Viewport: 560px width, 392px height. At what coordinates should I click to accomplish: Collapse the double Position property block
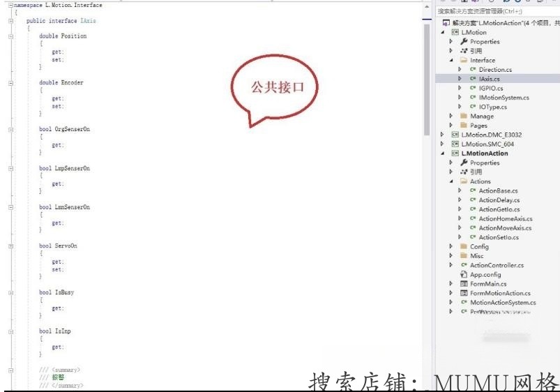tap(10, 36)
